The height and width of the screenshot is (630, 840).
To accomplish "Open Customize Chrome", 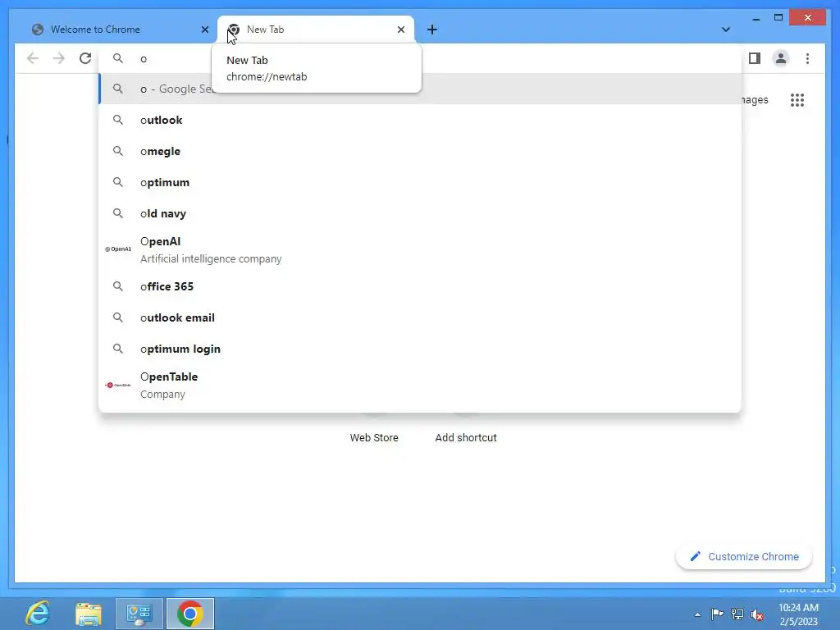I will [x=744, y=557].
